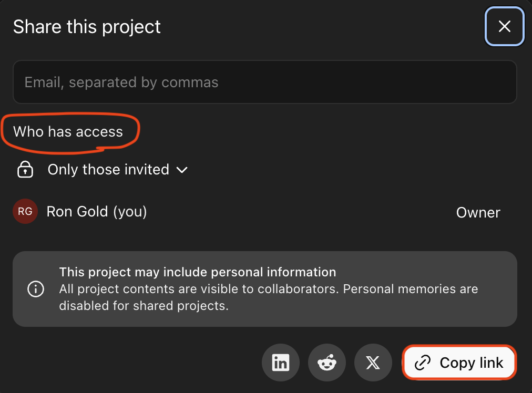
Task: Click the Share this project title
Action: [x=87, y=26]
